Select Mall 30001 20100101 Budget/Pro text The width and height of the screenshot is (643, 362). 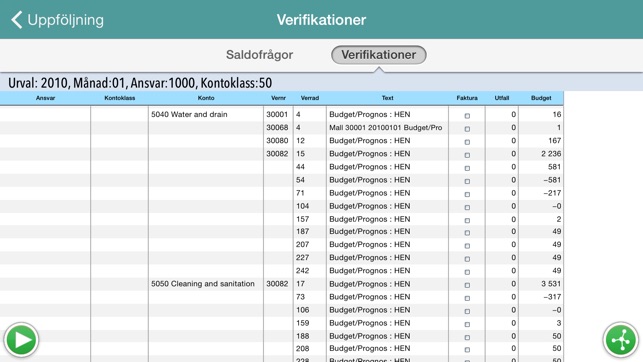click(x=385, y=127)
